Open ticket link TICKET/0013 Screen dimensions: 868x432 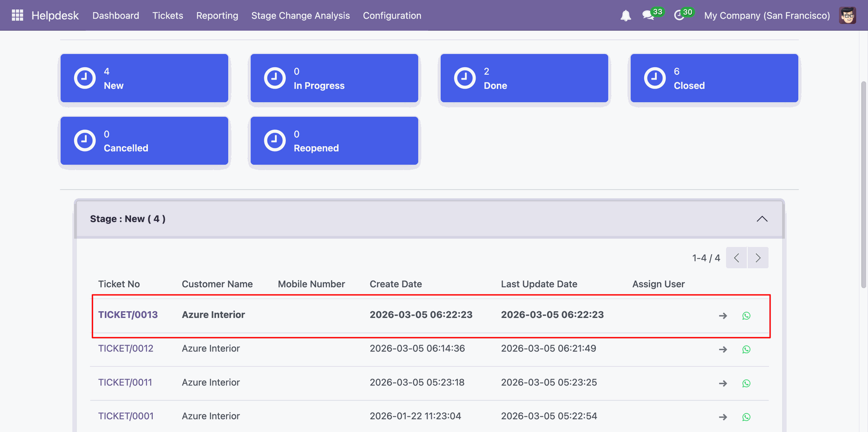(x=128, y=315)
